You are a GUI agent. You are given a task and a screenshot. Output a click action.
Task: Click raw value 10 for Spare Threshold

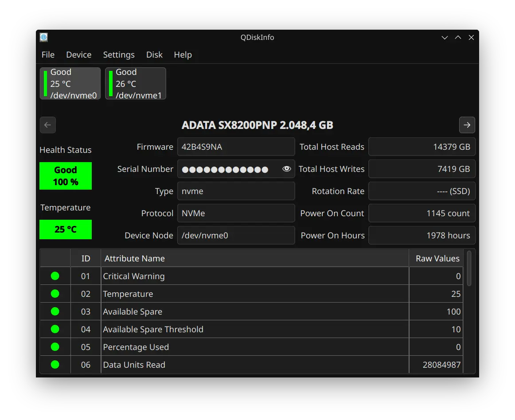[436, 329]
